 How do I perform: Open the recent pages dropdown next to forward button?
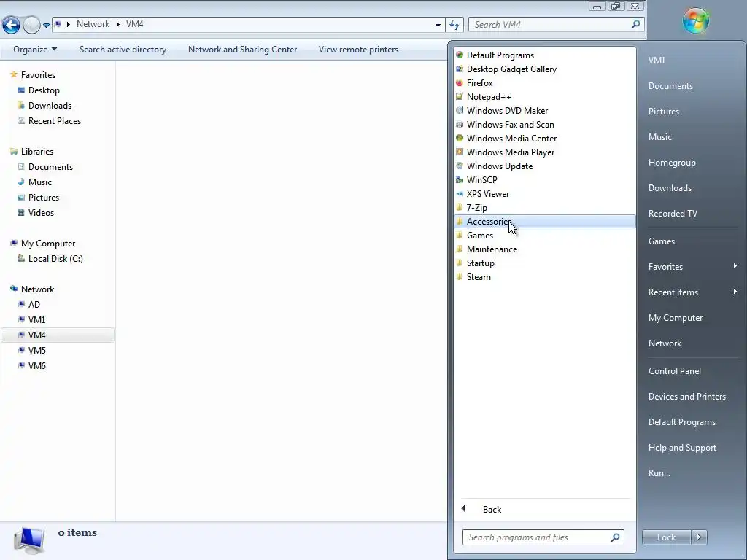pos(46,26)
